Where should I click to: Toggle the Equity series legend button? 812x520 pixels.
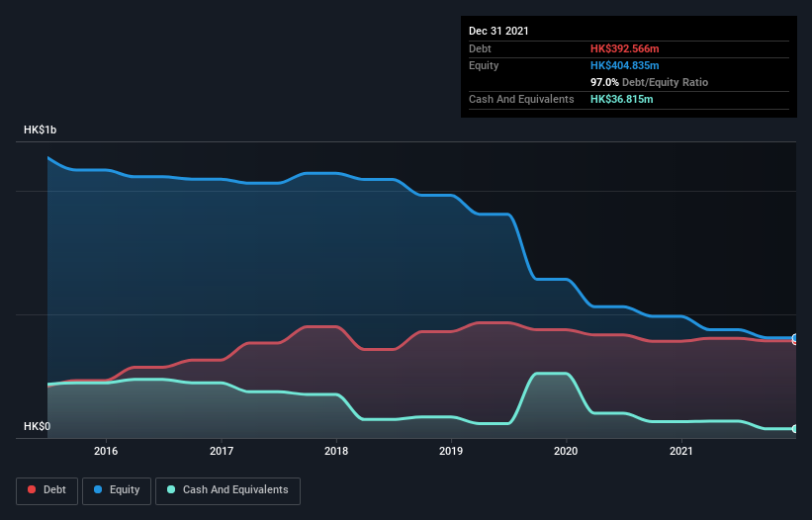[x=117, y=490]
